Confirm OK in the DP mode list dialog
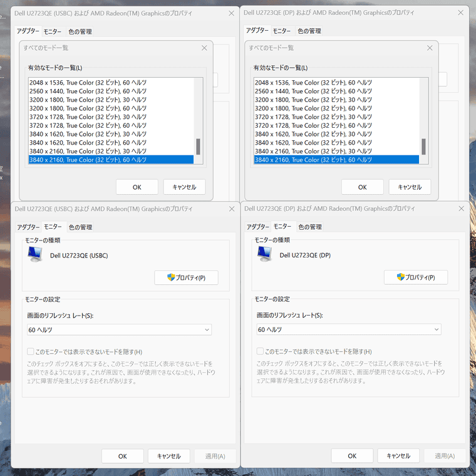476x476 pixels. [x=363, y=187]
